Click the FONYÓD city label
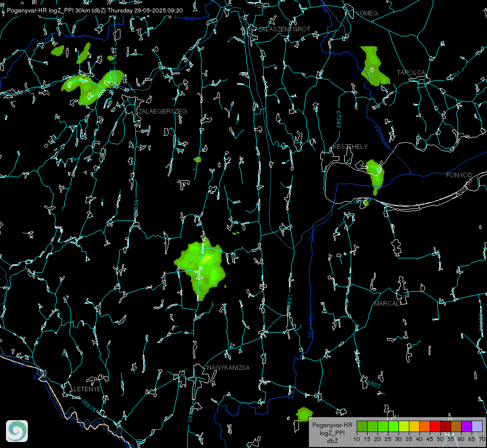 [x=459, y=175]
